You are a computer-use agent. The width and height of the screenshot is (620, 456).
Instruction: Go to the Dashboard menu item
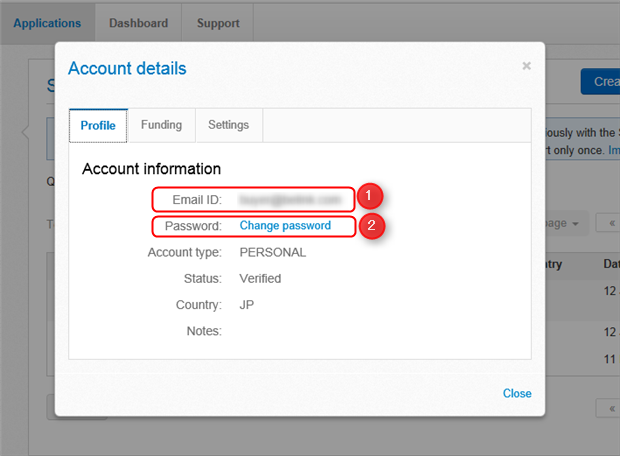pyautogui.click(x=138, y=23)
